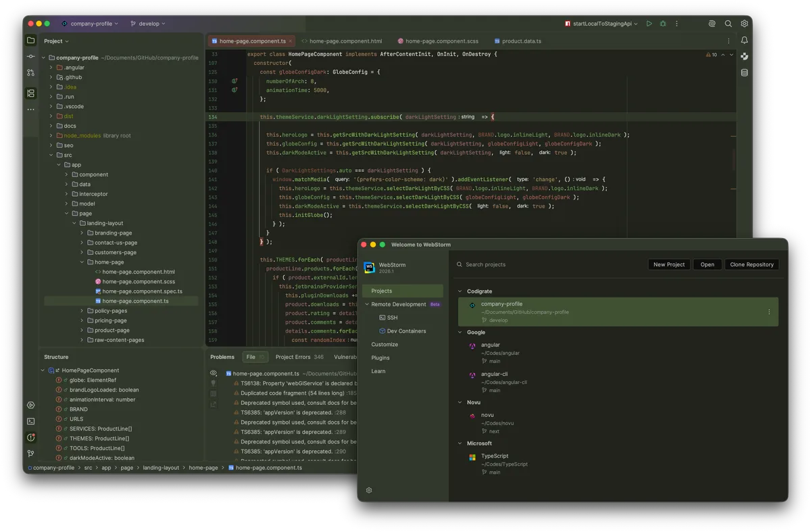Click into the Search projects field

[547, 264]
